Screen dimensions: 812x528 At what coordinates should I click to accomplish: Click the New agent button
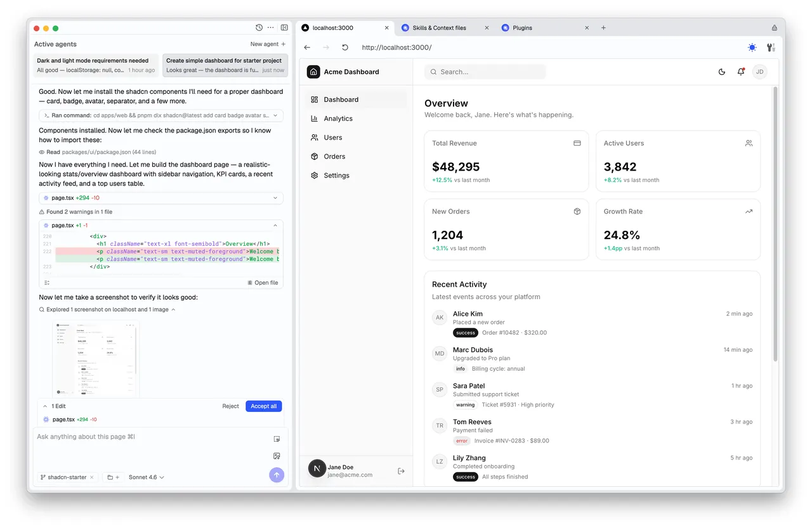click(x=268, y=44)
